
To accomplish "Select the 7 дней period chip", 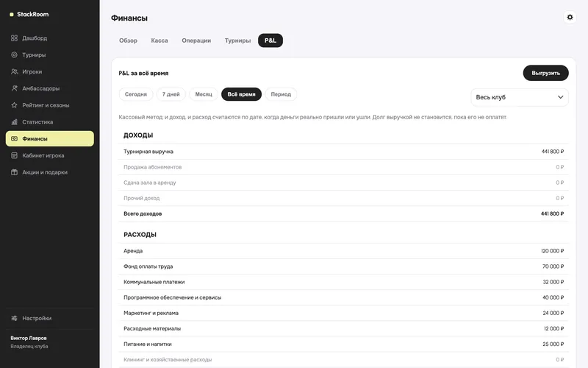I will click(171, 94).
